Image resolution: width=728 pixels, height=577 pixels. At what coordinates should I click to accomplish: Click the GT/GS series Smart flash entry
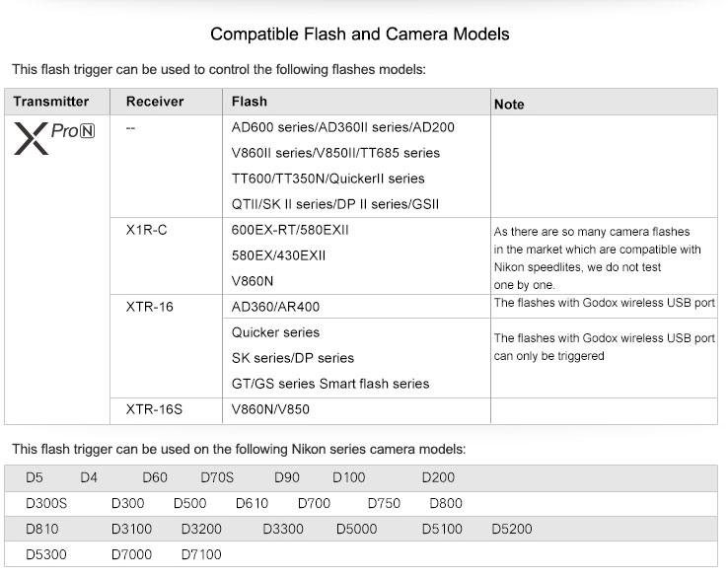[x=329, y=384]
